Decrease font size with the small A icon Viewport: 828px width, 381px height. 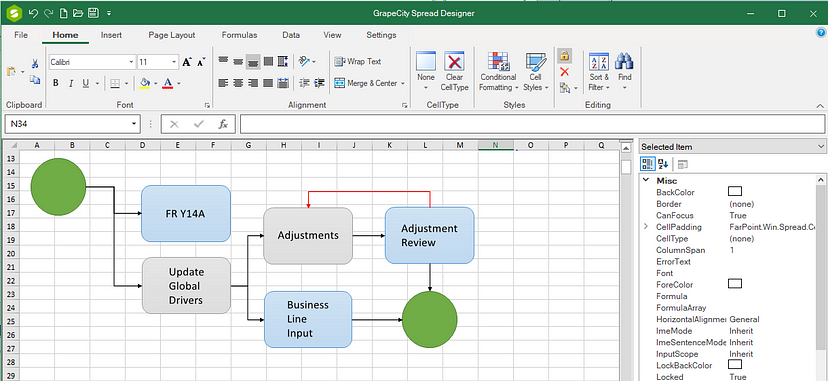[x=201, y=62]
